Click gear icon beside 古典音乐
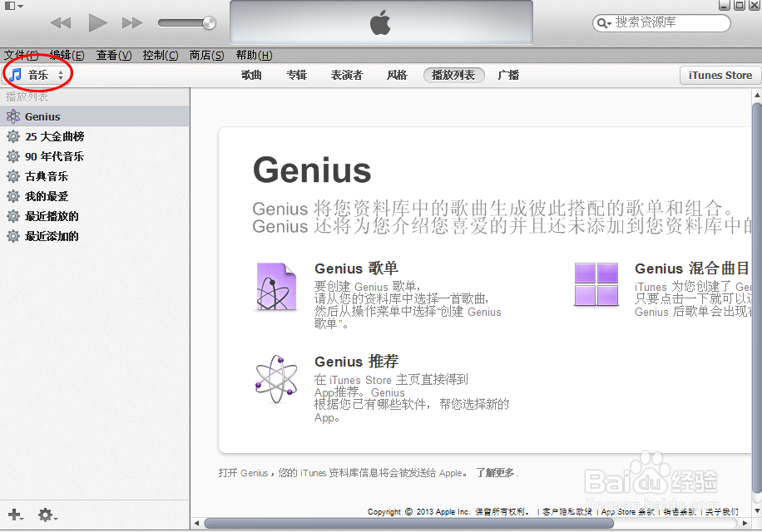 [x=13, y=176]
